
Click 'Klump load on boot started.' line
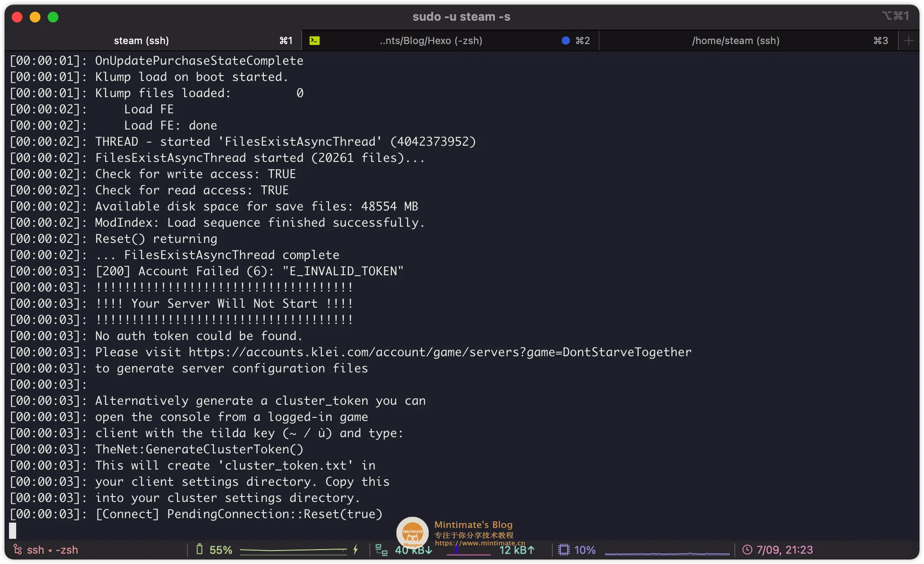click(191, 77)
